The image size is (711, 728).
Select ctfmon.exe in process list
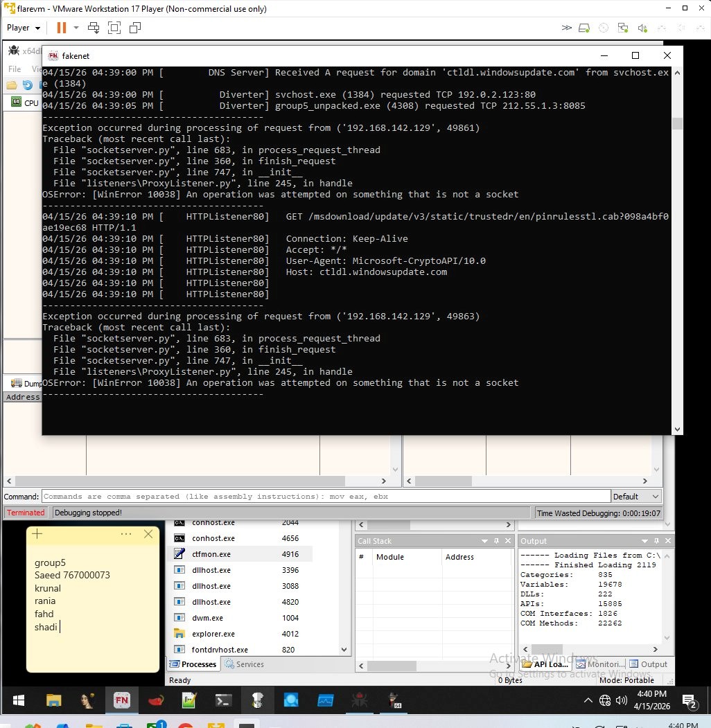[241, 554]
